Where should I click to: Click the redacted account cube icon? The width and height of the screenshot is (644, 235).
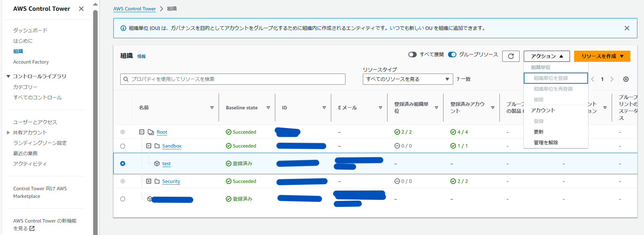pos(149,199)
